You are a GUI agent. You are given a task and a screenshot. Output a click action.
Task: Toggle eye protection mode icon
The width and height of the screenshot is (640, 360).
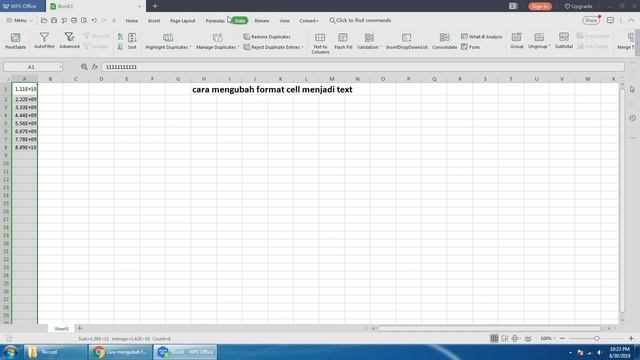pyautogui.click(x=528, y=338)
